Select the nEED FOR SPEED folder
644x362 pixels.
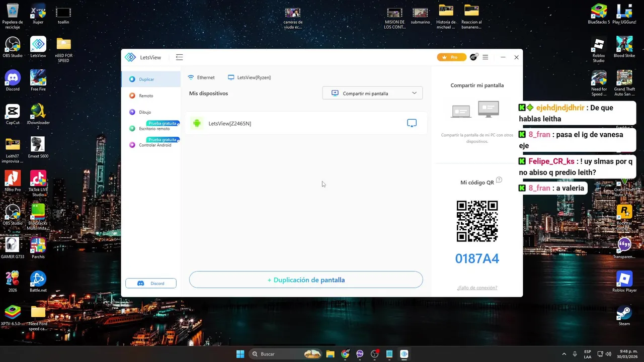(x=63, y=50)
